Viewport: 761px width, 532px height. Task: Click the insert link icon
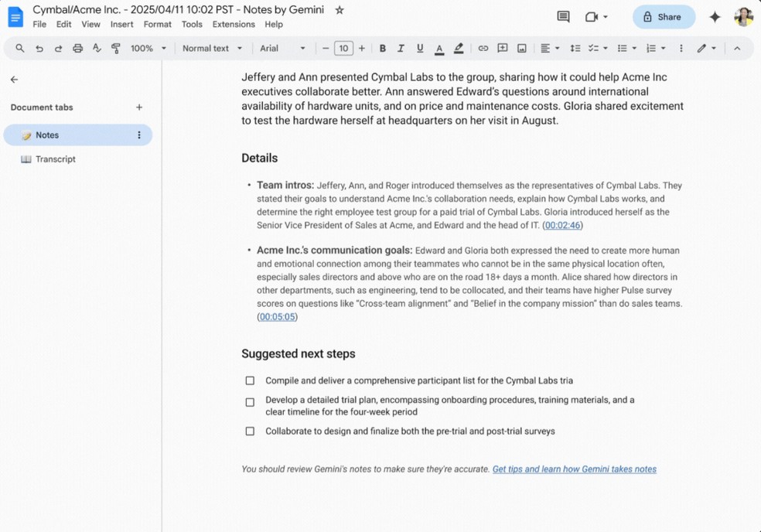pyautogui.click(x=483, y=48)
